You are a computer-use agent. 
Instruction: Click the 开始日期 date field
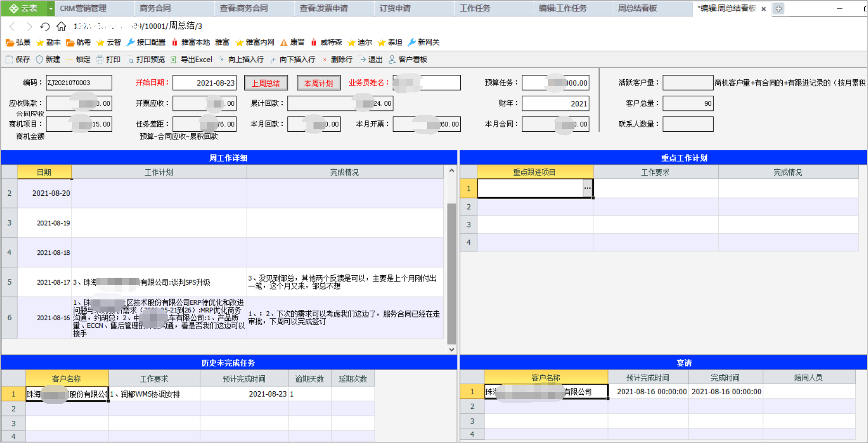tap(205, 82)
